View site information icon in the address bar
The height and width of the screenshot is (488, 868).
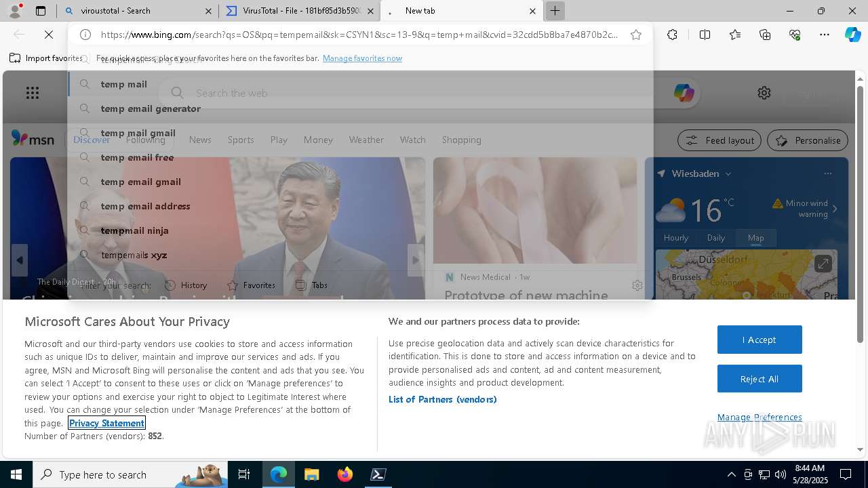pos(85,35)
